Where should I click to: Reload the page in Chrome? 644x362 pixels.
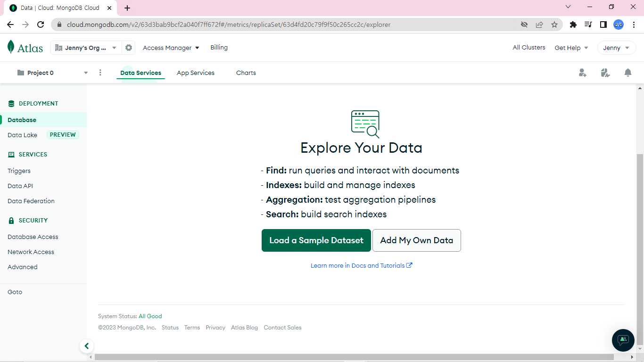click(x=41, y=25)
